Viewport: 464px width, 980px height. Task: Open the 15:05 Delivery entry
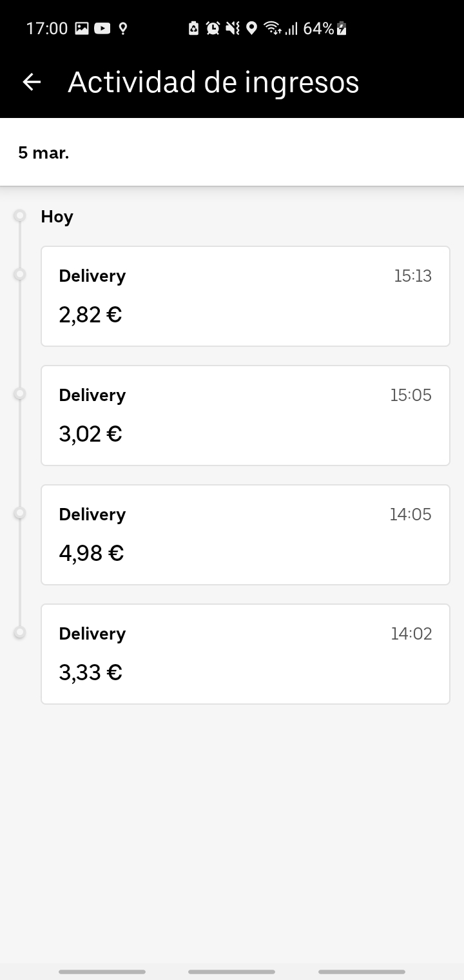point(245,415)
